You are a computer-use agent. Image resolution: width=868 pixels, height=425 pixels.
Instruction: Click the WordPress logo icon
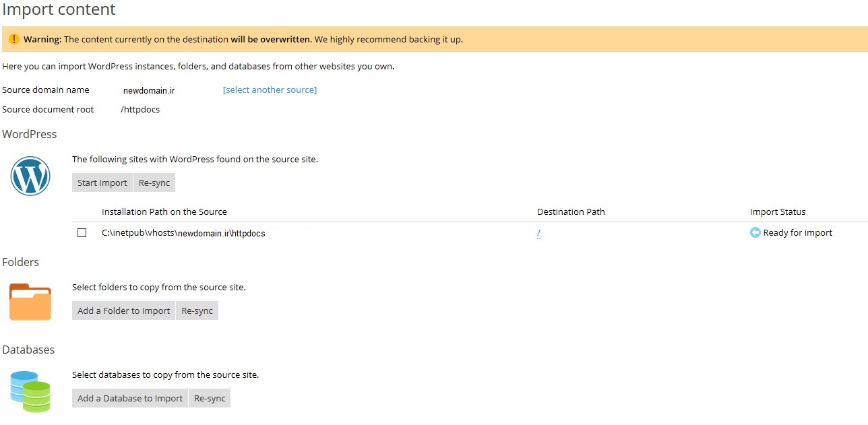(30, 176)
